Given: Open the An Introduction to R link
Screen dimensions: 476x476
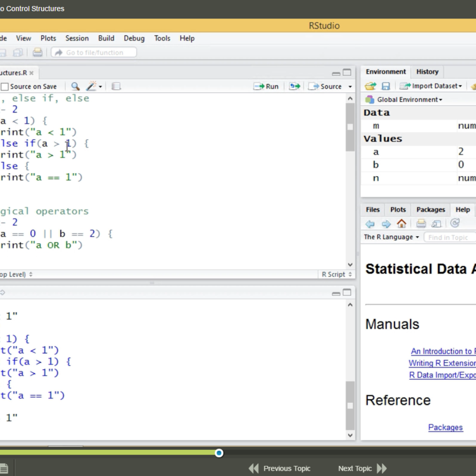Looking at the screenshot, I should (443, 351).
